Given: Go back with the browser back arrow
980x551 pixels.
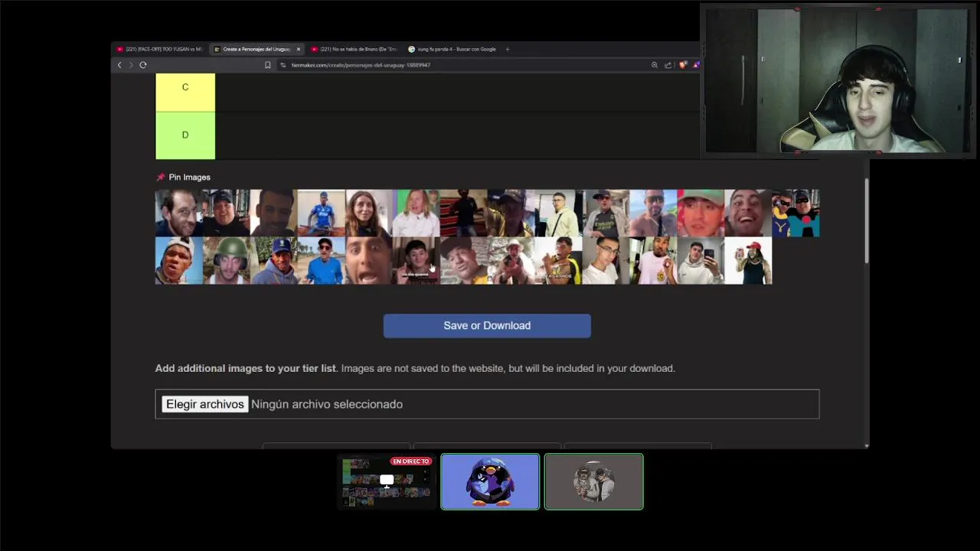Looking at the screenshot, I should 119,65.
